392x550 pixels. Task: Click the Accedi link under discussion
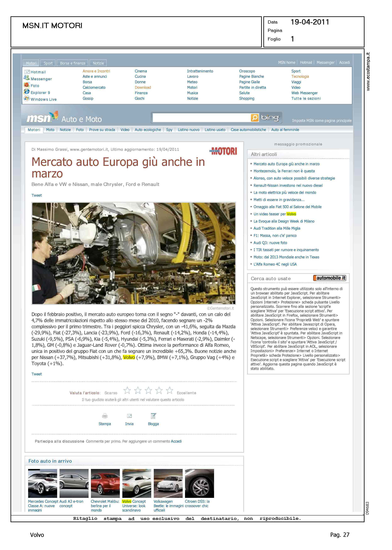(x=176, y=441)
